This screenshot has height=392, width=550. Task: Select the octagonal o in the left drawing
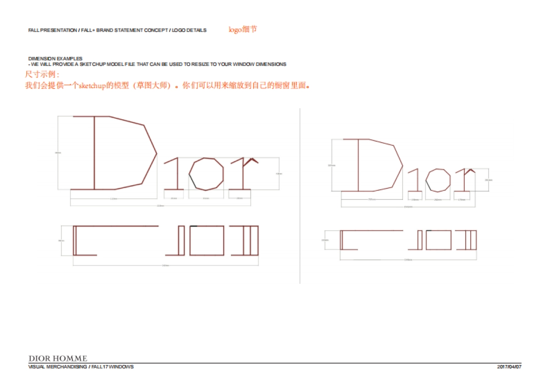point(206,174)
